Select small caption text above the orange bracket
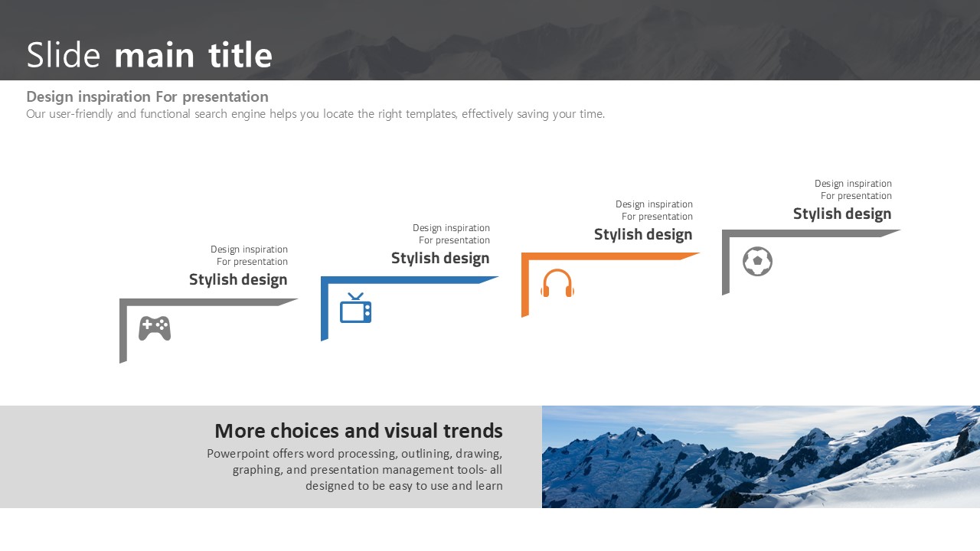This screenshot has height=551, width=980. tap(654, 210)
